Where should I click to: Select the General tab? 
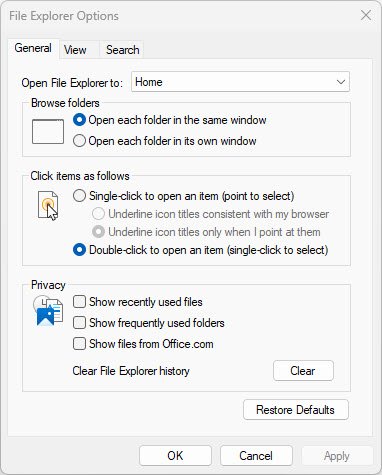33,48
